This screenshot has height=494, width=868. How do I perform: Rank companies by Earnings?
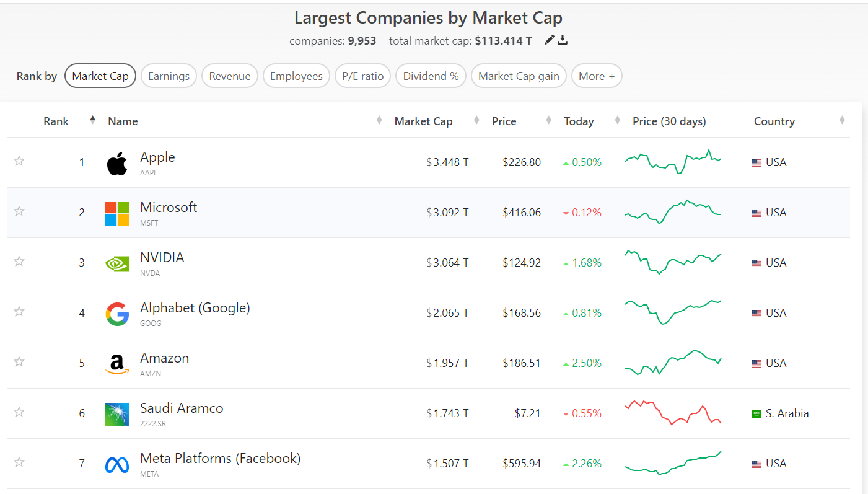click(169, 76)
